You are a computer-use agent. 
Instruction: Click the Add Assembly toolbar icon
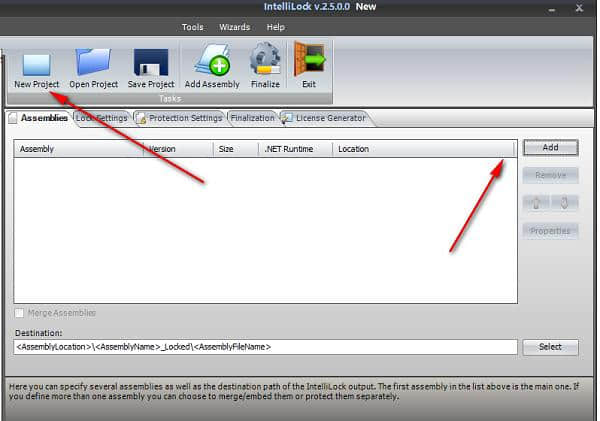pos(212,60)
